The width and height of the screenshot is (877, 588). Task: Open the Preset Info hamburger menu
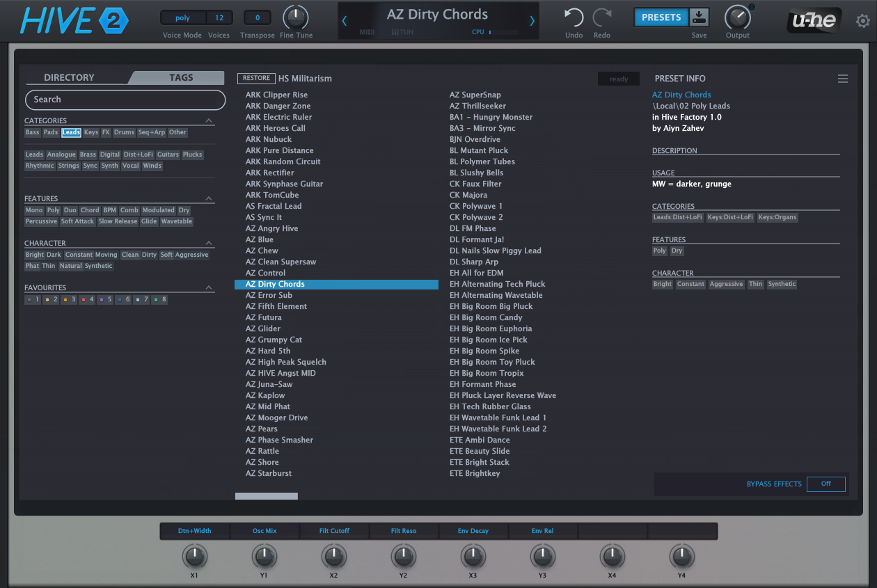click(843, 79)
